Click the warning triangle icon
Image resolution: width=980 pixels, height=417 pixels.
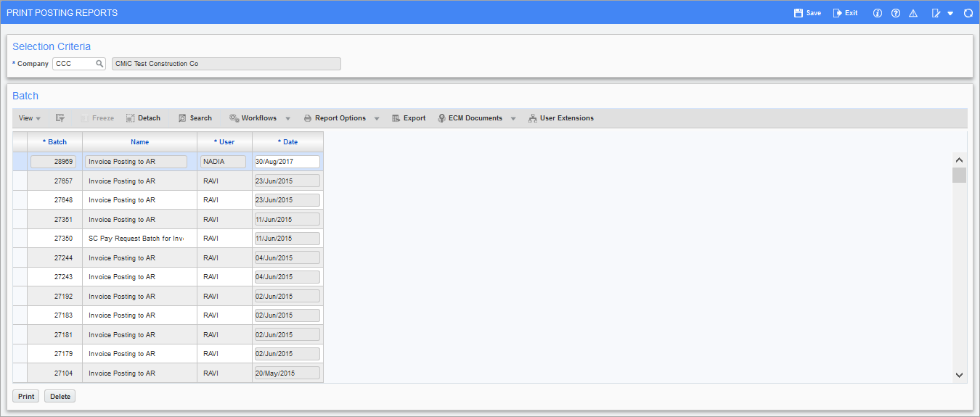(914, 13)
